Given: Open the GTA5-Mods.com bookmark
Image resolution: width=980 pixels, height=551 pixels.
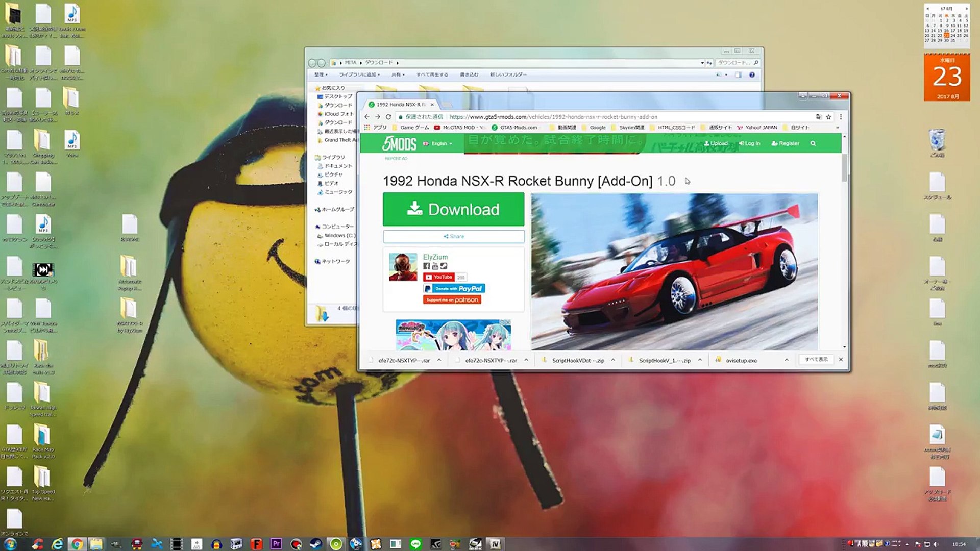Looking at the screenshot, I should (x=514, y=128).
